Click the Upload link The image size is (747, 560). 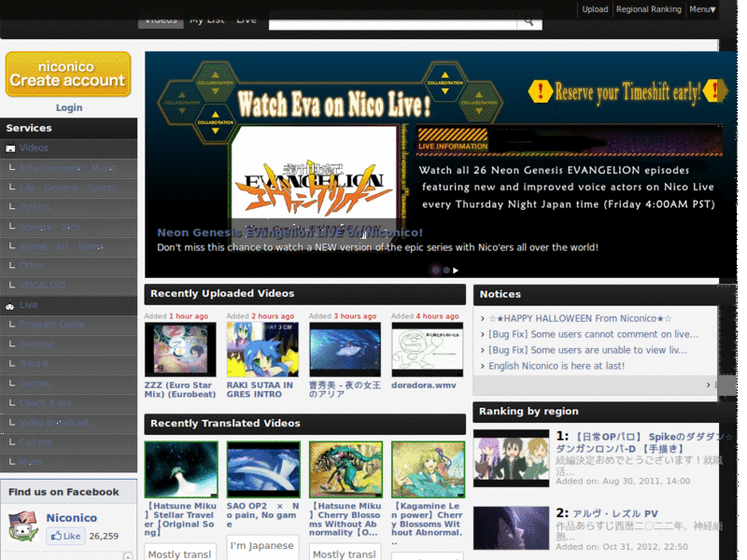point(595,9)
